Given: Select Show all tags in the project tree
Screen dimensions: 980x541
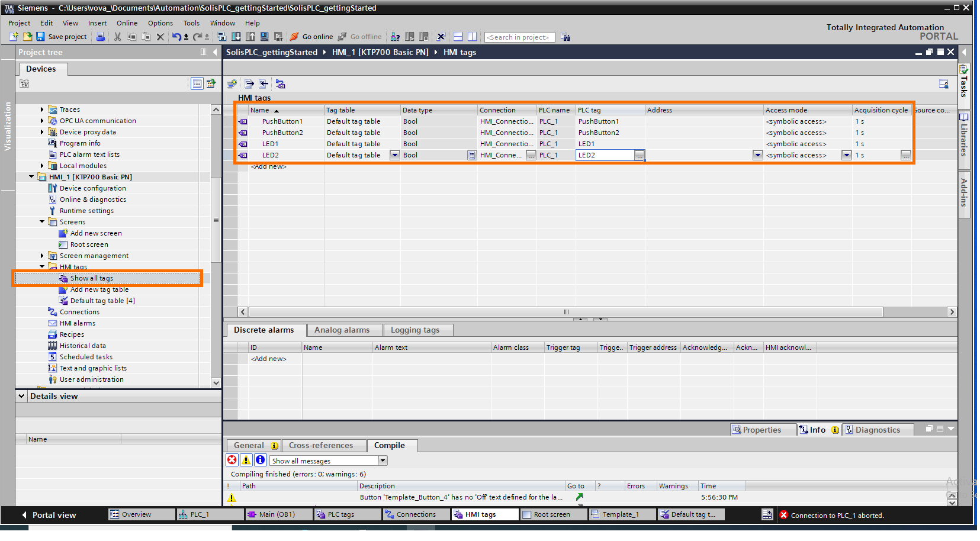Looking at the screenshot, I should point(92,278).
